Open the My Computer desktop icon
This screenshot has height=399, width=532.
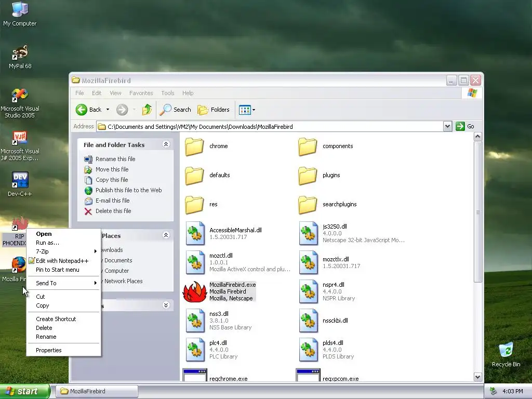tap(20, 14)
